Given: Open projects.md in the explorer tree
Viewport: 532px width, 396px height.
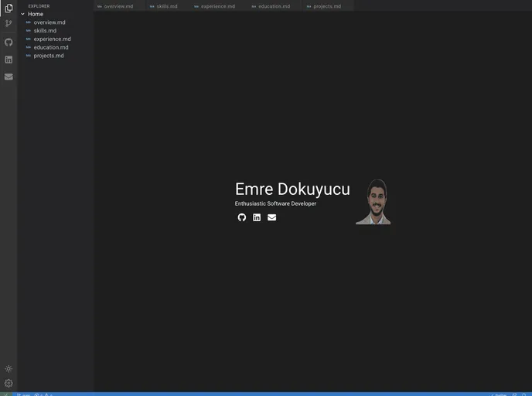Looking at the screenshot, I should coord(49,56).
